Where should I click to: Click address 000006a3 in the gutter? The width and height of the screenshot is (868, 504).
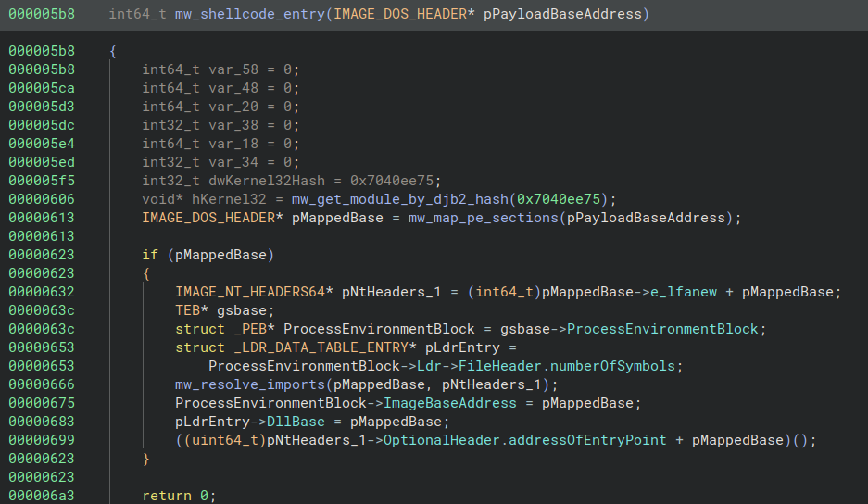click(x=42, y=496)
